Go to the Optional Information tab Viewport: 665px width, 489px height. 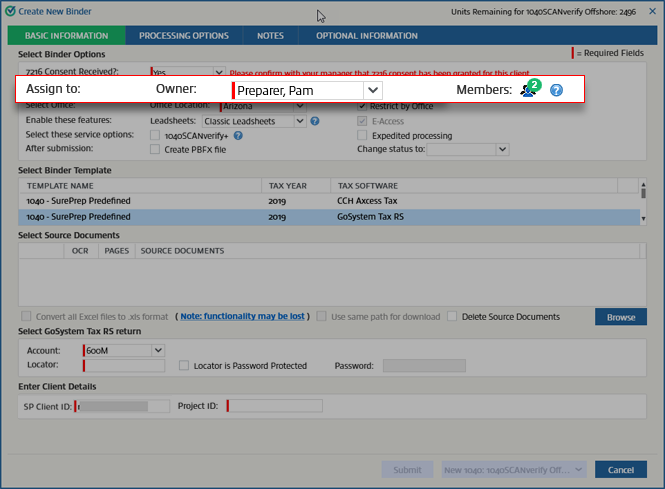[366, 36]
